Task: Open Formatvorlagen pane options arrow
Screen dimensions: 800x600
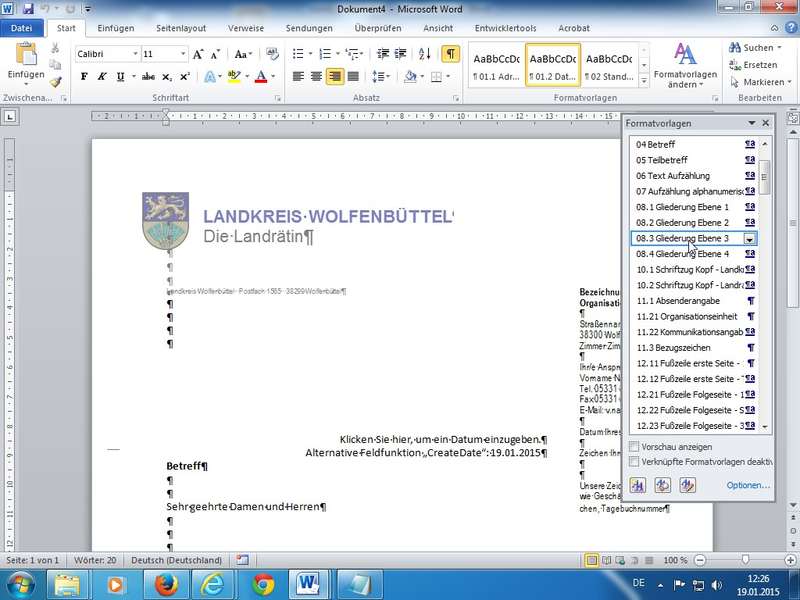Action: pyautogui.click(x=752, y=123)
